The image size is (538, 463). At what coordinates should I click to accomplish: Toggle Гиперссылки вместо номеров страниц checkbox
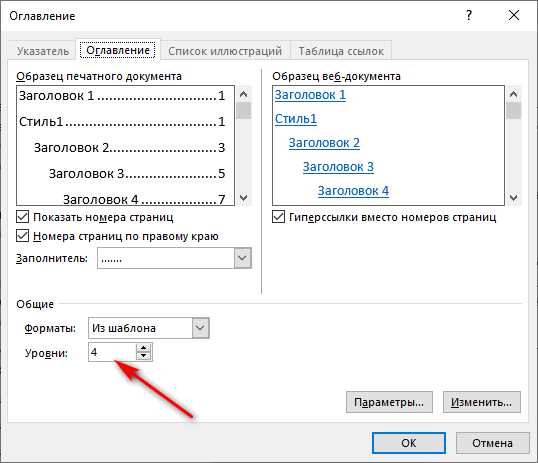pos(278,217)
